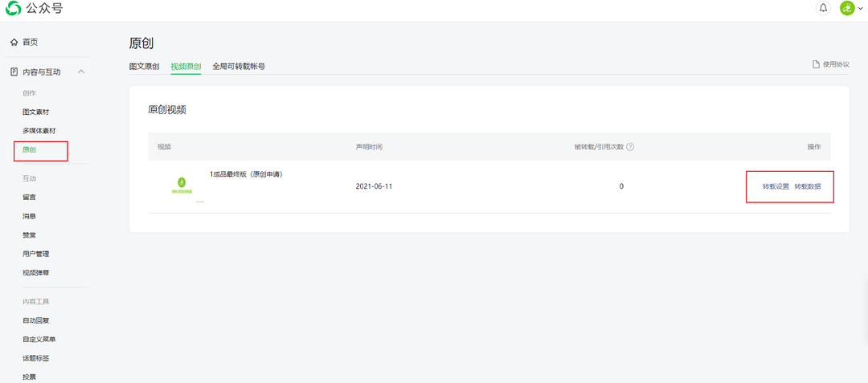Screen dimensions: 868x383
Task: Open 留言 under 互动
Action: click(x=30, y=197)
